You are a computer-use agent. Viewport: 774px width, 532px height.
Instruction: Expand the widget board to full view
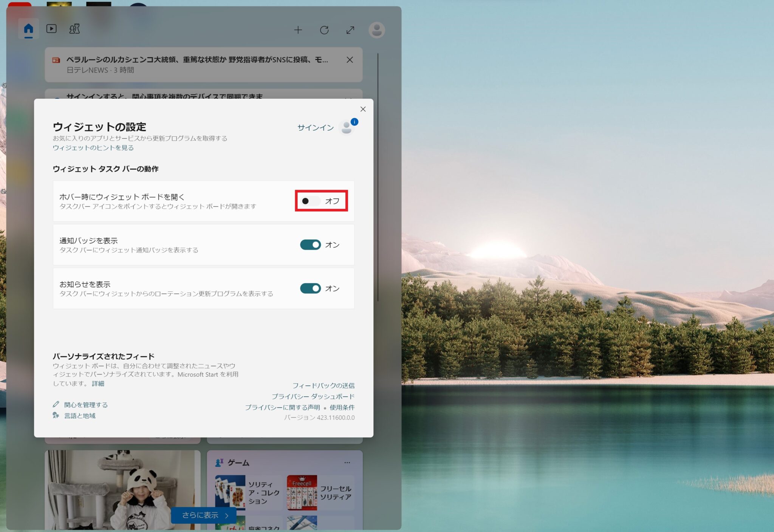(x=350, y=30)
